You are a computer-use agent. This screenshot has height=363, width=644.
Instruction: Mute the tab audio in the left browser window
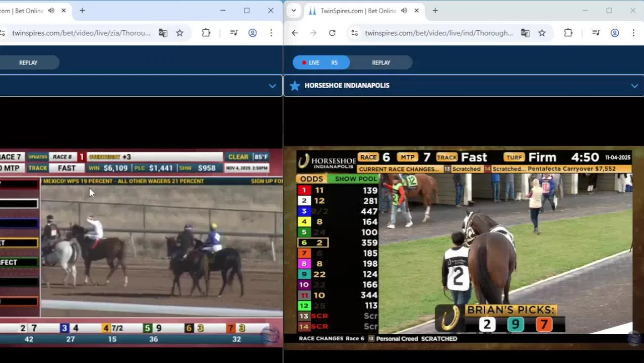click(51, 11)
